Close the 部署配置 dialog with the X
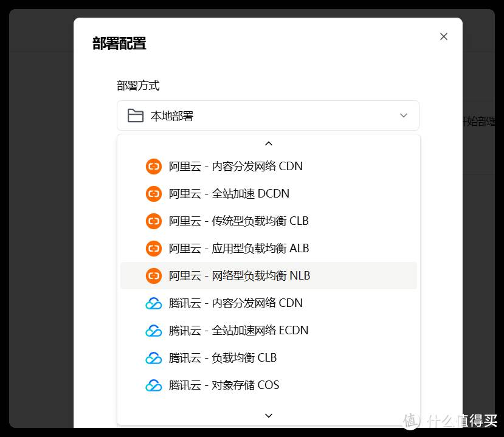Image resolution: width=504 pixels, height=437 pixels. (x=444, y=36)
